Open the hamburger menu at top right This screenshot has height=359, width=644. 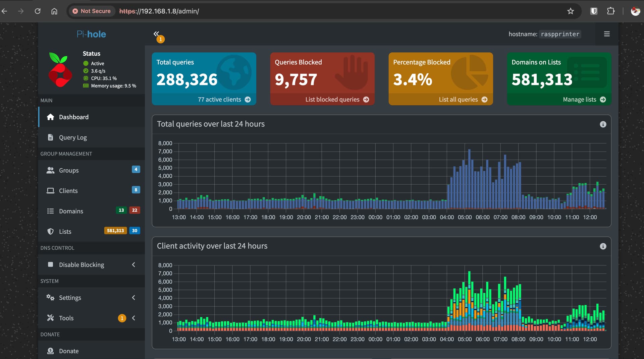[606, 34]
